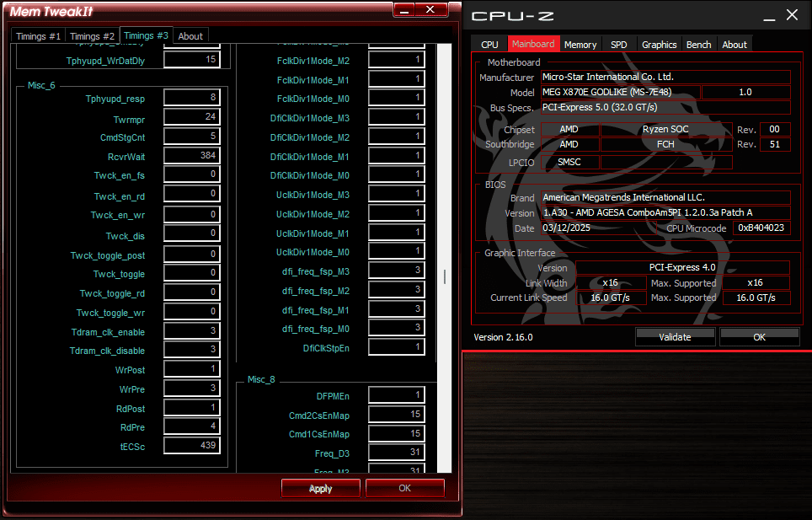This screenshot has width=812, height=520.
Task: Close the Mem TweakIt window
Action: [x=430, y=10]
